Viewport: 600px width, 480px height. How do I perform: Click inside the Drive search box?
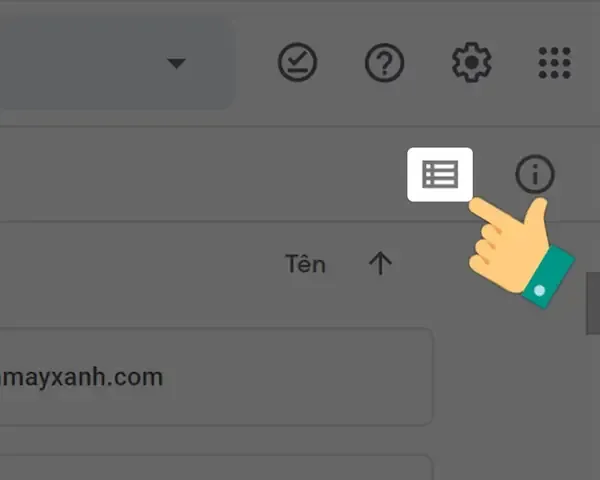click(115, 63)
